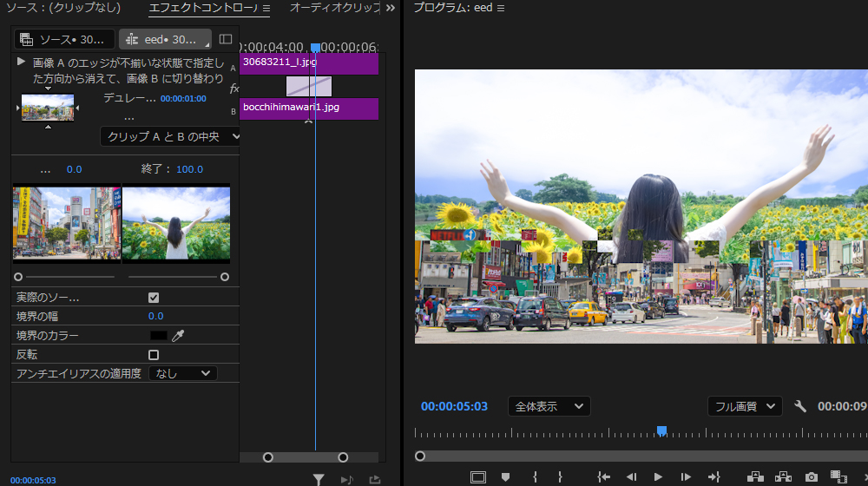Open the エフェクトコントロール panel menu
The height and width of the screenshot is (486, 868).
tap(266, 9)
